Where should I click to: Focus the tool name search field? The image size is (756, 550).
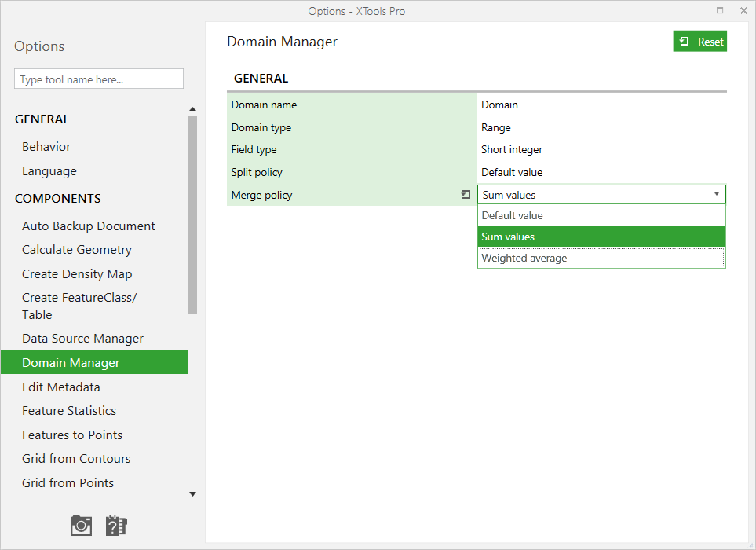point(99,79)
